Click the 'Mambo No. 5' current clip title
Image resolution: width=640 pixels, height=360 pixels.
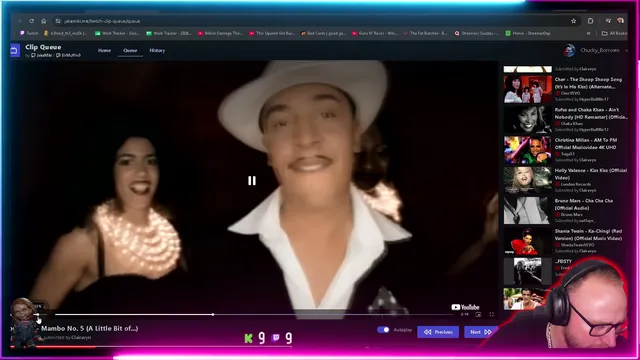pyautogui.click(x=89, y=328)
